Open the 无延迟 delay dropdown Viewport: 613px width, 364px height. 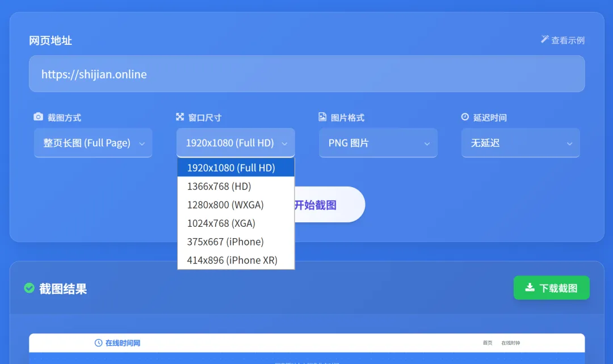(x=520, y=143)
